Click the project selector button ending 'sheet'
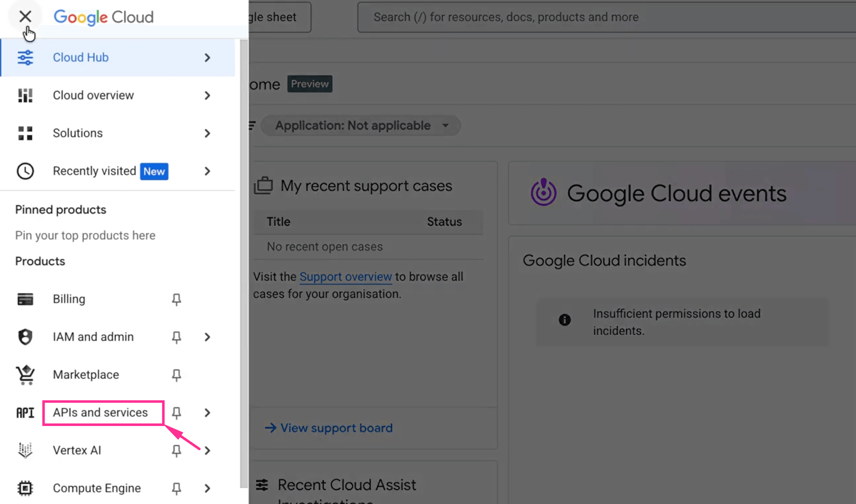The width and height of the screenshot is (856, 504). pyautogui.click(x=280, y=17)
